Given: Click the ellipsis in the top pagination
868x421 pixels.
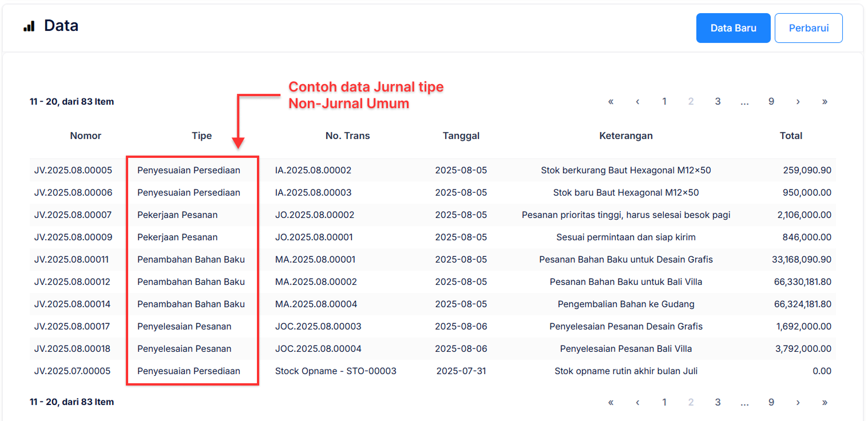Looking at the screenshot, I should pyautogui.click(x=744, y=101).
